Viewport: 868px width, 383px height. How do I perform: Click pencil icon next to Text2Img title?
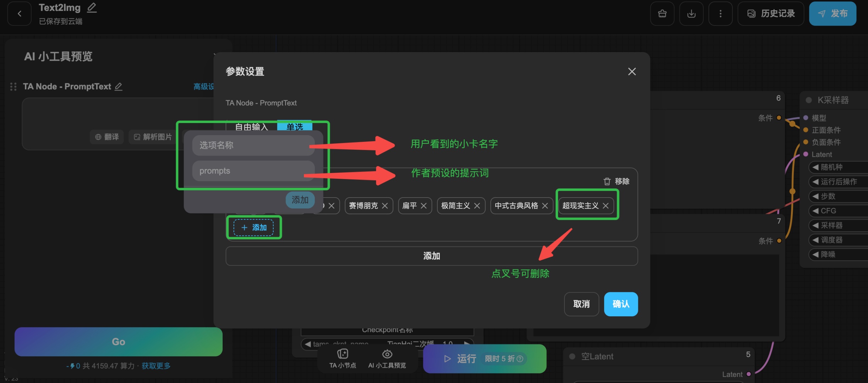click(x=92, y=8)
